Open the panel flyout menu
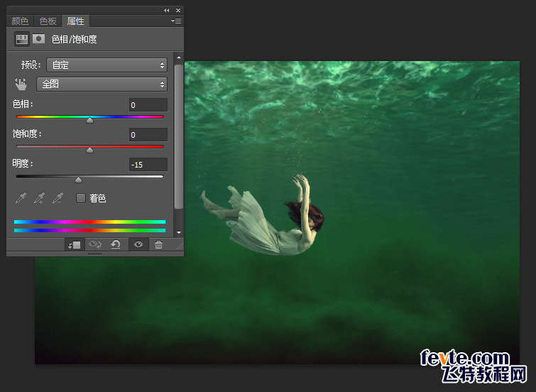536x392 pixels. [x=176, y=21]
